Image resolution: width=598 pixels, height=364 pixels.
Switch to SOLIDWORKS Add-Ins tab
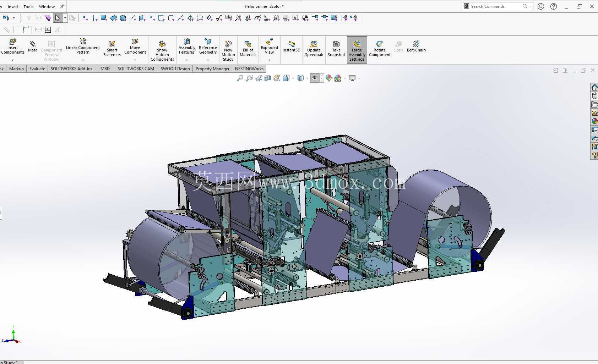[71, 69]
